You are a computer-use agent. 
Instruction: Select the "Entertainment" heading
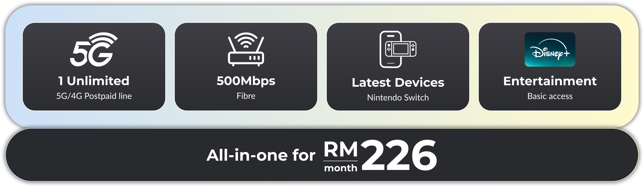(550, 81)
